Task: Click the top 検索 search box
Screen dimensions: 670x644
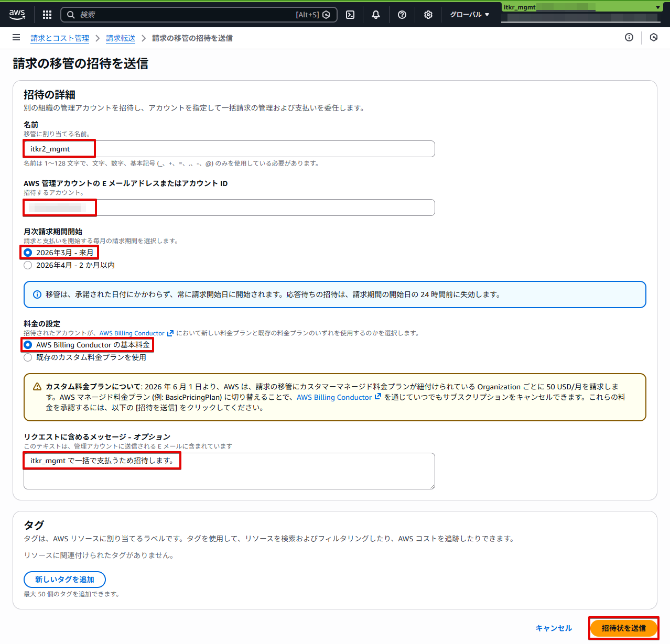Action: point(199,15)
